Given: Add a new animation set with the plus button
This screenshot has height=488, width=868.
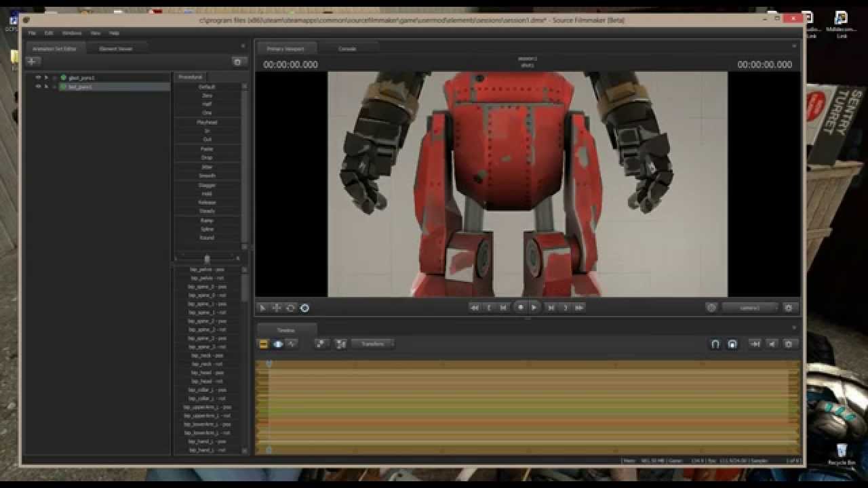Looking at the screenshot, I should pos(32,62).
